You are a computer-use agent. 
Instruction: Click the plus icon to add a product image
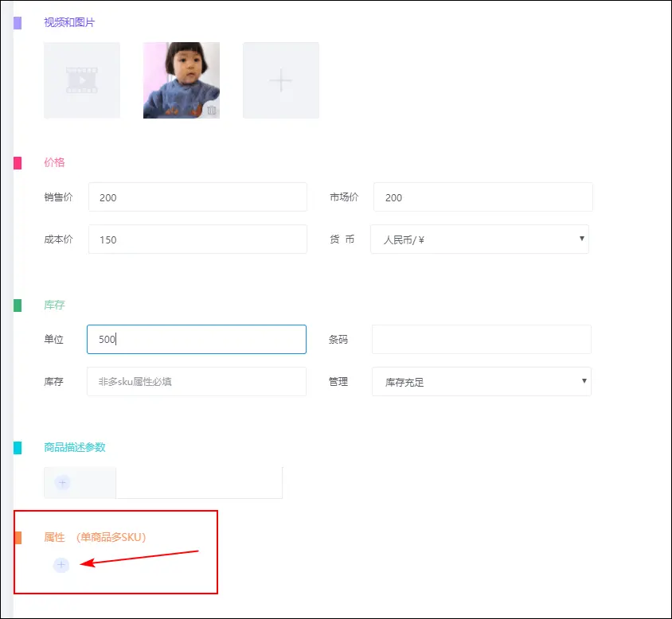click(x=279, y=80)
